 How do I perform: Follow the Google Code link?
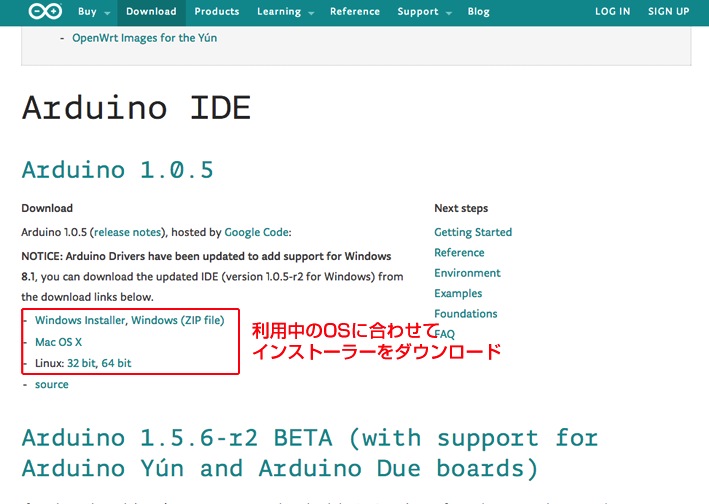coord(256,232)
